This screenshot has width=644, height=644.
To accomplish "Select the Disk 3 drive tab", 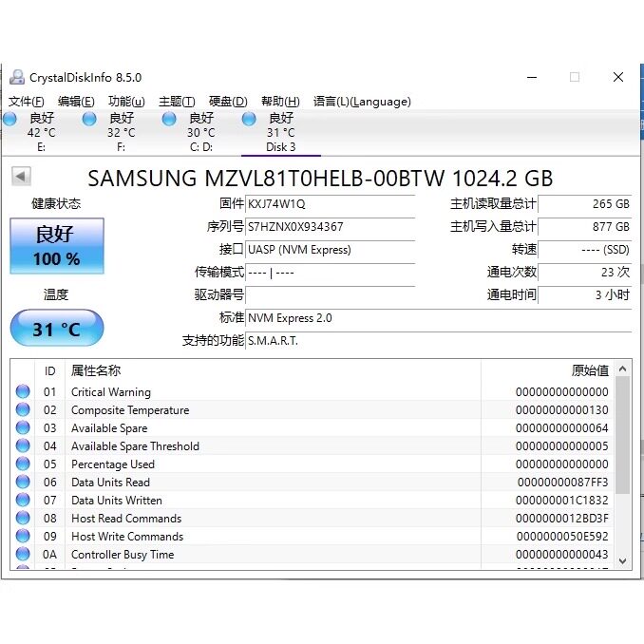I will coord(281,132).
